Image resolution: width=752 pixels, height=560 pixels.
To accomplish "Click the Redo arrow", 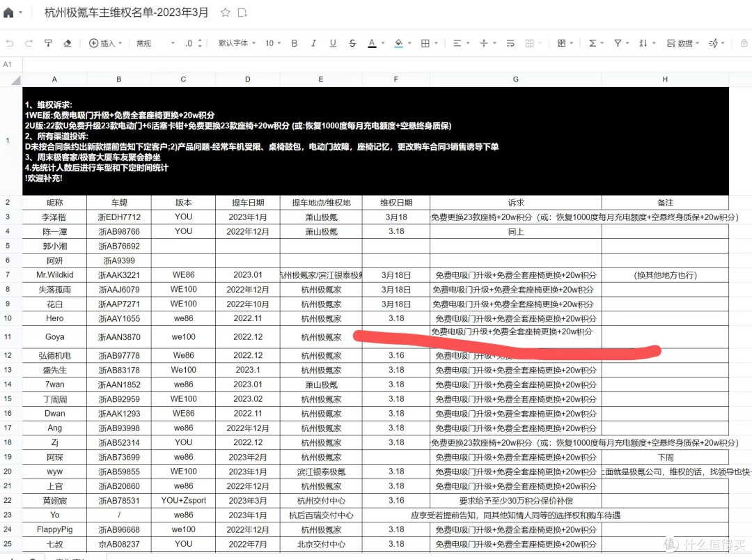I will [x=29, y=43].
